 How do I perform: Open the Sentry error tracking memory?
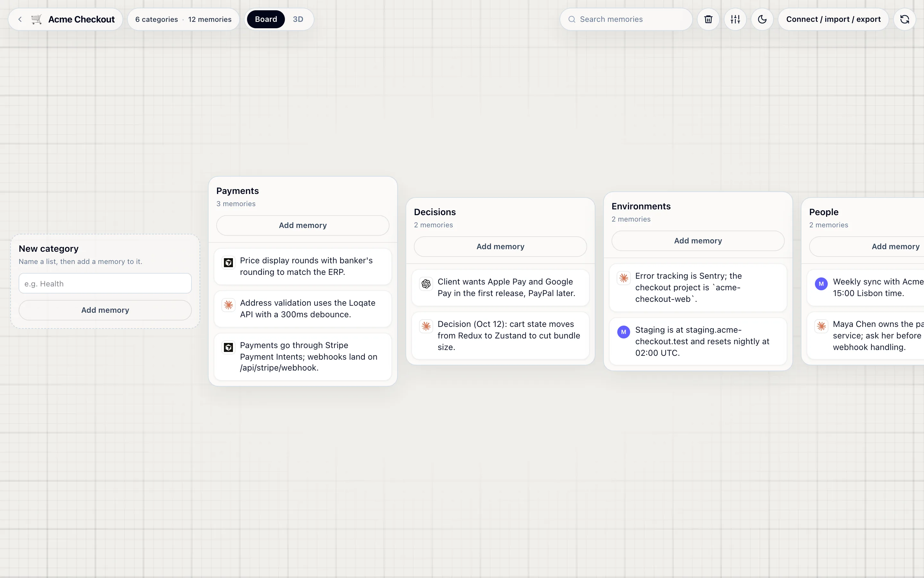point(698,287)
